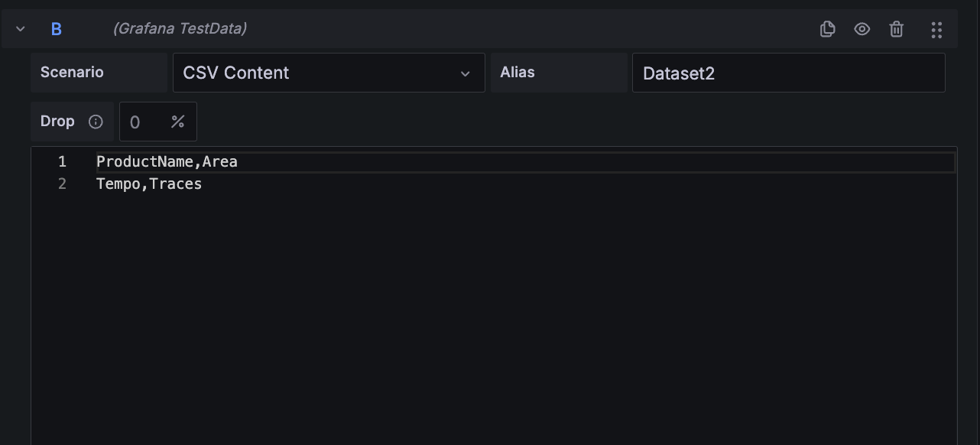Screen dimensions: 980x445
Task: Click the Alias field label
Action: [x=518, y=73]
